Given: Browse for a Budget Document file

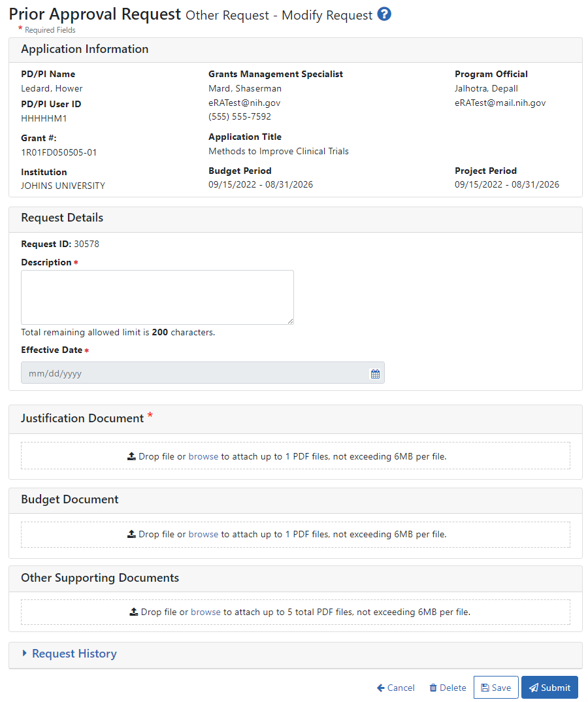Looking at the screenshot, I should pos(203,534).
